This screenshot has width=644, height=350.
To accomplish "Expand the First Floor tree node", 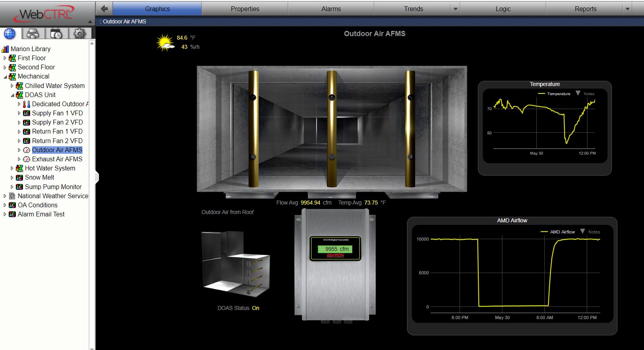I will pyautogui.click(x=5, y=58).
